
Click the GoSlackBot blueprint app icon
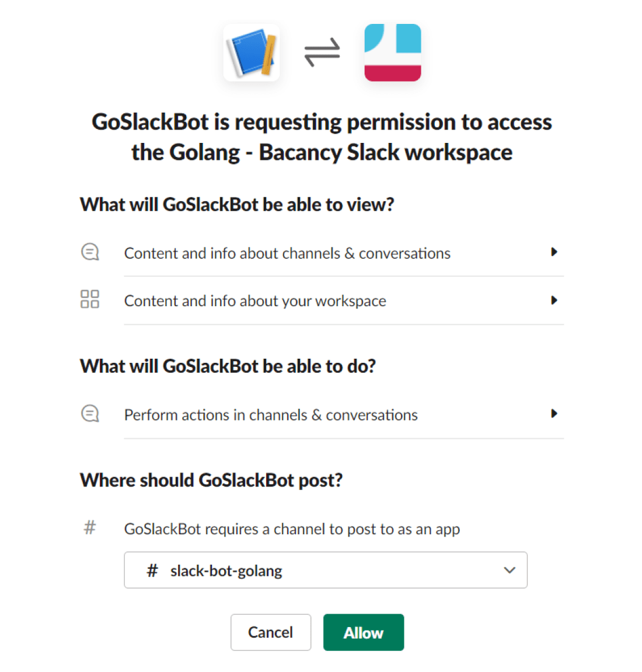pos(252,52)
